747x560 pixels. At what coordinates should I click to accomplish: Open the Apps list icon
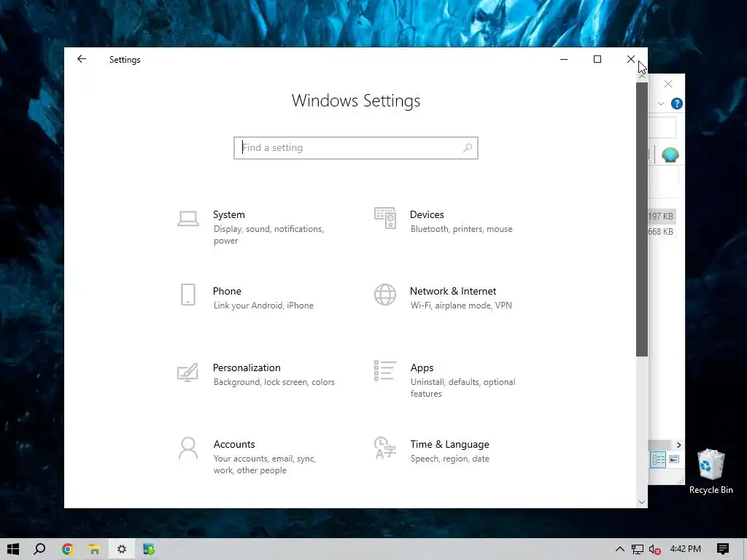click(x=385, y=370)
